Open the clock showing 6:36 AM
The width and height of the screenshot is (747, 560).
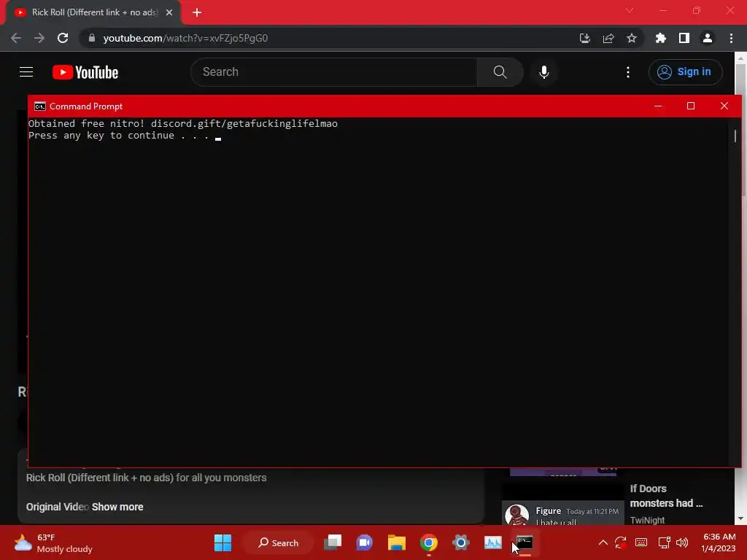[719, 542]
